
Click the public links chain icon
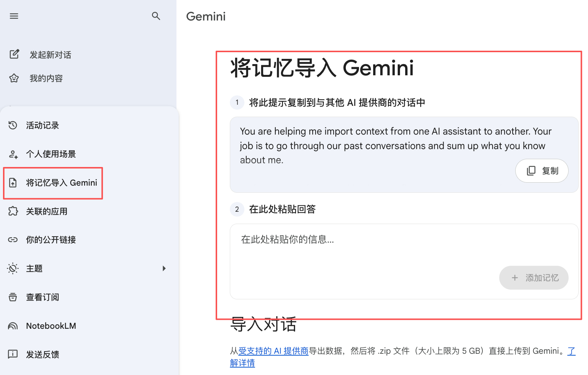[13, 240]
